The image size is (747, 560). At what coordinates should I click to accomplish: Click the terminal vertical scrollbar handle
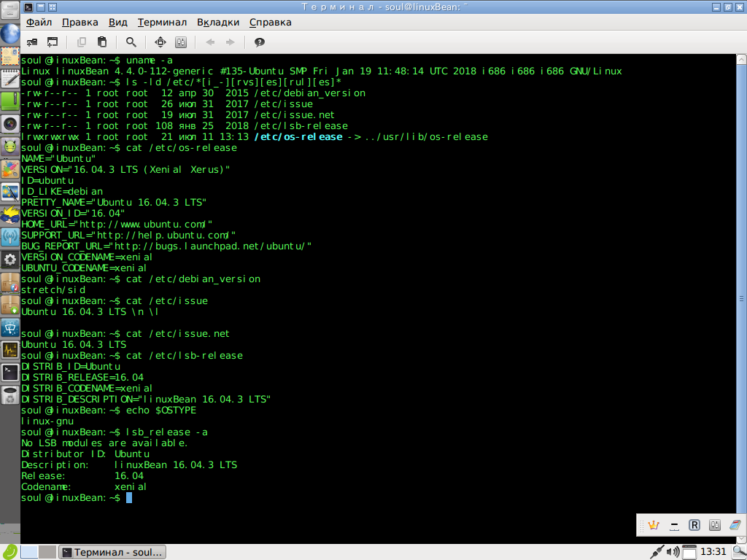tap(741, 299)
